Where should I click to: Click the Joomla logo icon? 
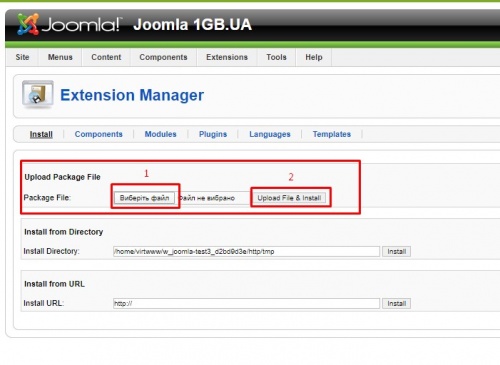pyautogui.click(x=28, y=24)
